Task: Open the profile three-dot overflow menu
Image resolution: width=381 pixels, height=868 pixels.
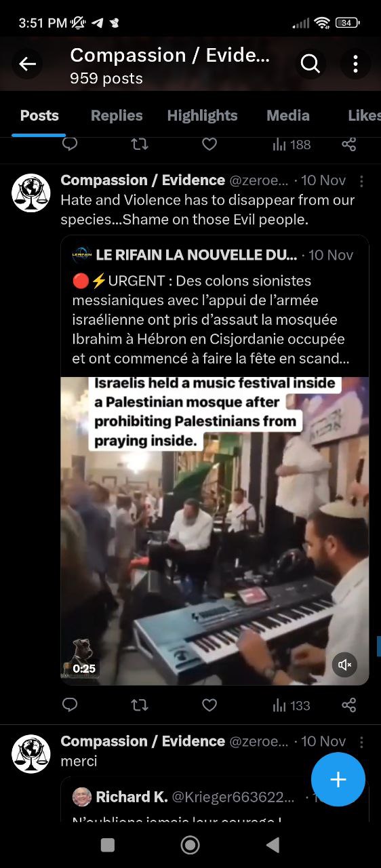Action: (x=355, y=64)
